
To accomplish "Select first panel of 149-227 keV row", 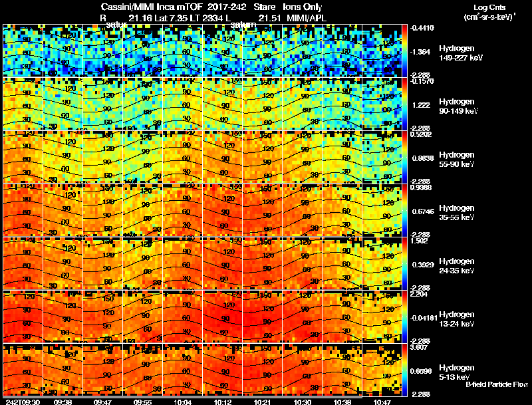I will [x=23, y=51].
